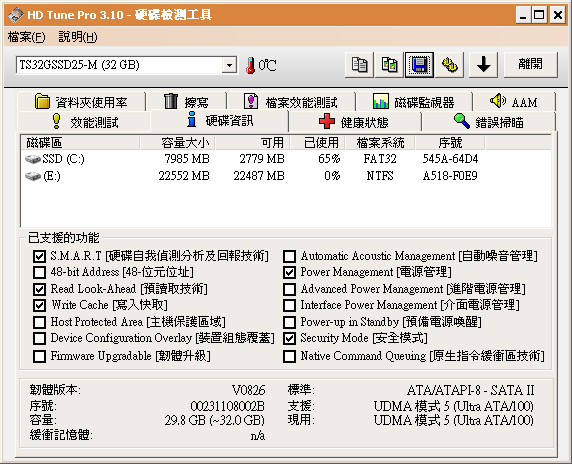Image resolution: width=572 pixels, height=464 pixels.
Task: Click the 離開 exit button
Action: [x=530, y=65]
